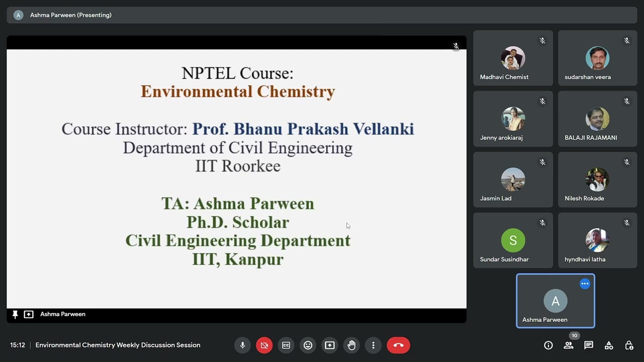
Task: Open host controls lock icon
Action: click(x=629, y=345)
